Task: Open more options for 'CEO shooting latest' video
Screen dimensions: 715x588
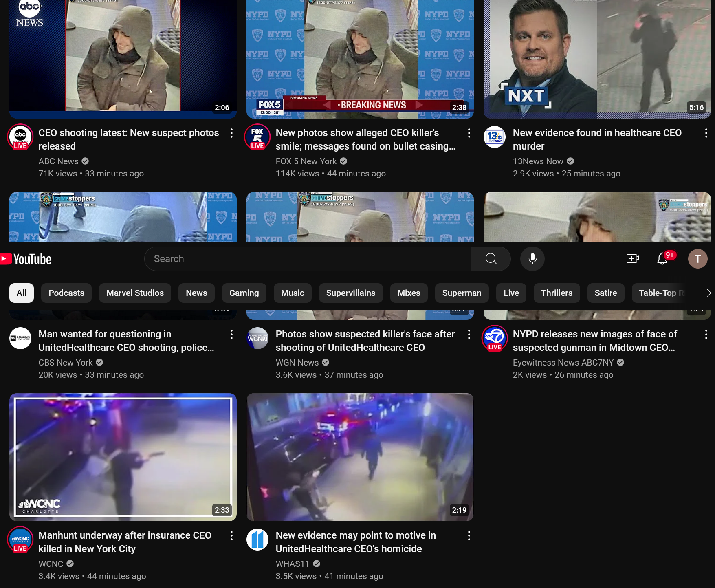Action: [231, 133]
